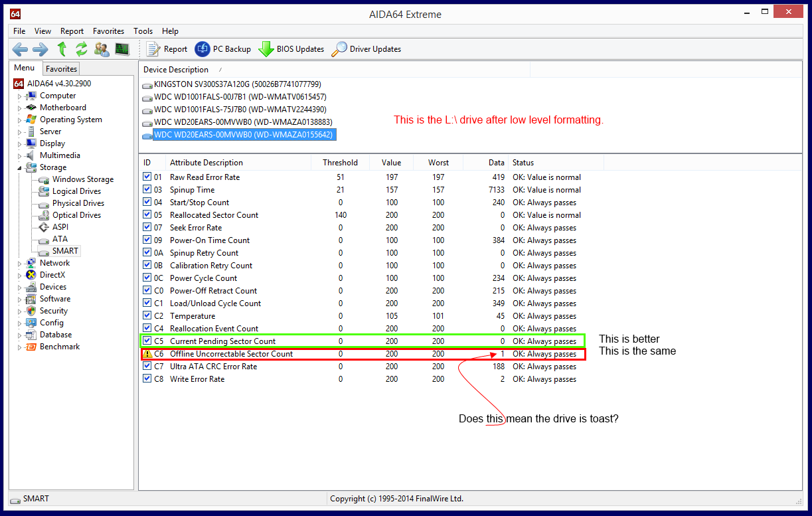
Task: Click the system monitor graph toolbar icon
Action: coord(122,48)
